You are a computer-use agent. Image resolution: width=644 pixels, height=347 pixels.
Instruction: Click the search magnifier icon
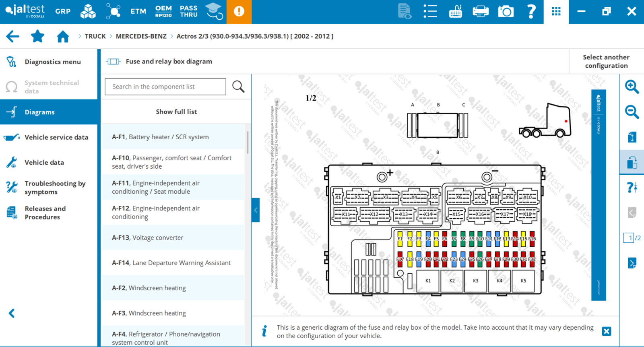pos(238,87)
